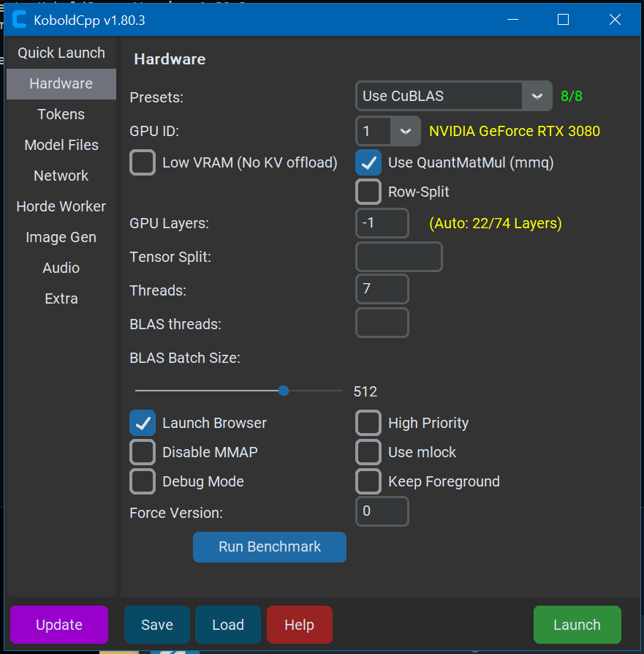Enable the Use mlock checkbox
Image resolution: width=644 pixels, height=654 pixels.
[368, 452]
